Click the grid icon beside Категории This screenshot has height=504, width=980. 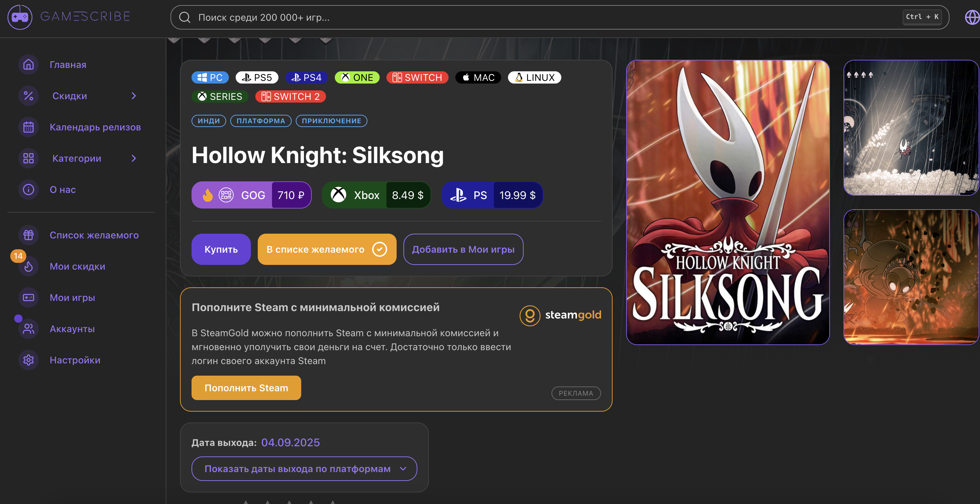pyautogui.click(x=28, y=158)
